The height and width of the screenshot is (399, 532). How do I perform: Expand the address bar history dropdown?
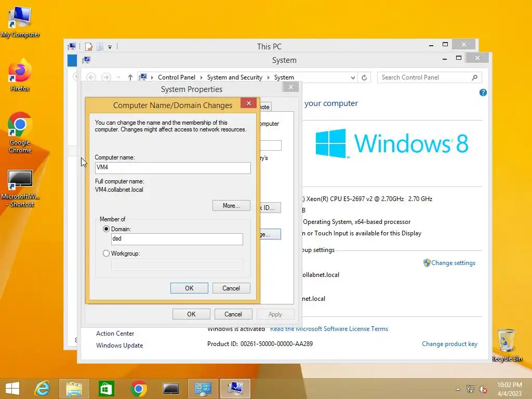click(x=353, y=78)
